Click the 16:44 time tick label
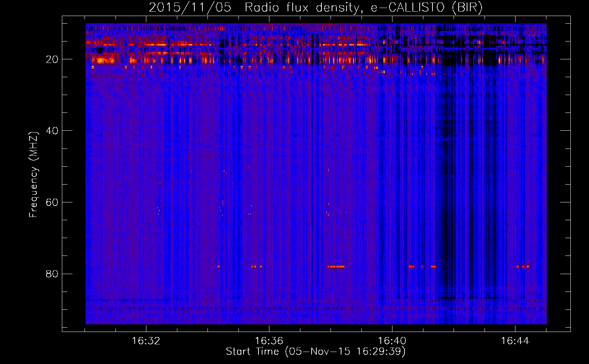This screenshot has height=364, width=589. 515,341
